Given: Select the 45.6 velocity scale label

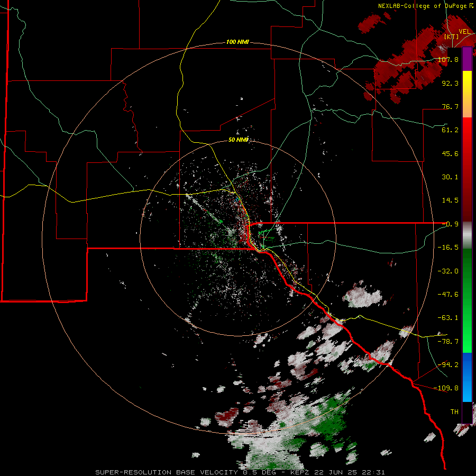Looking at the screenshot, I should tap(450, 153).
